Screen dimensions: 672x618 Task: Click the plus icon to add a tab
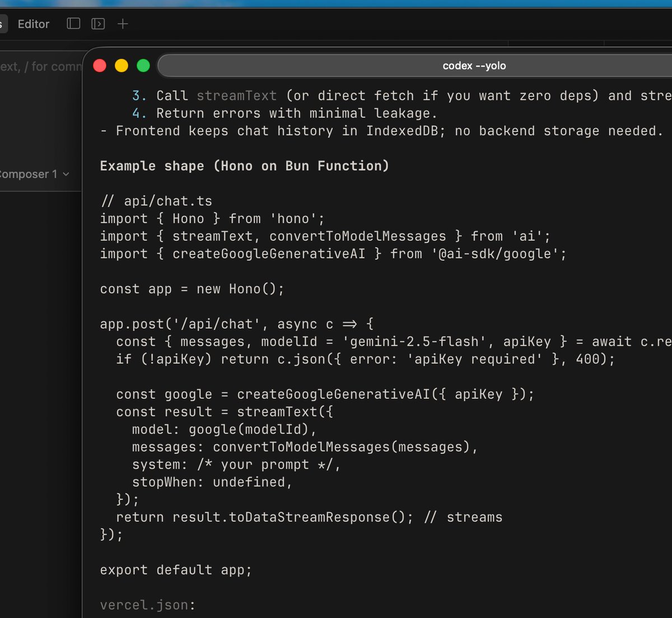coord(123,24)
